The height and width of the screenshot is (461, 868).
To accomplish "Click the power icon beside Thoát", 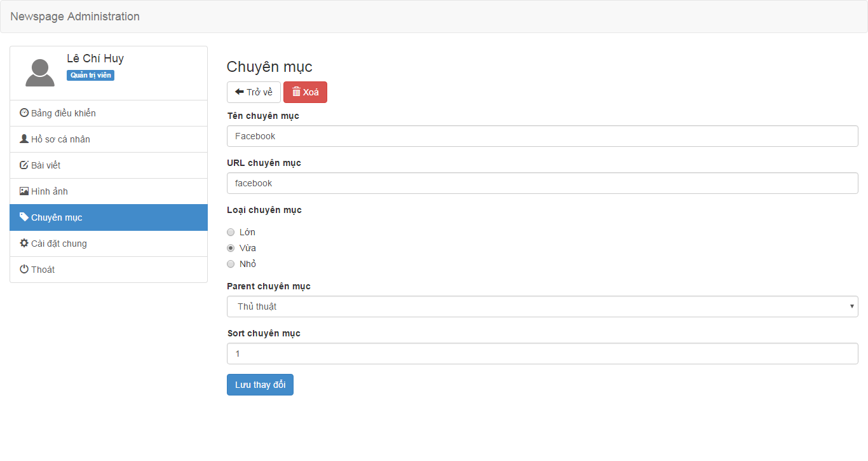I will [24, 269].
